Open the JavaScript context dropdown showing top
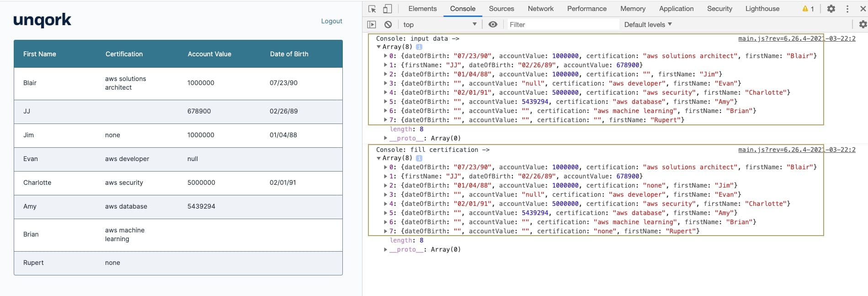Image resolution: width=868 pixels, height=296 pixels. pyautogui.click(x=439, y=25)
